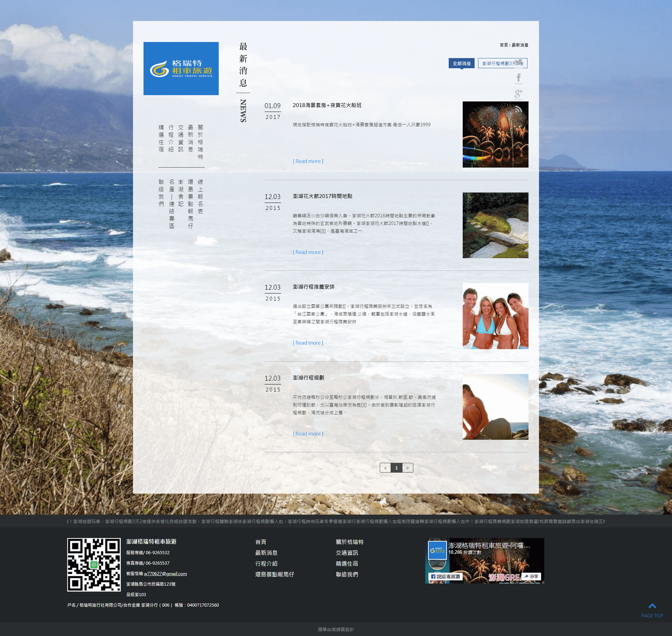Click the Facebook 分享 share button

click(x=531, y=576)
